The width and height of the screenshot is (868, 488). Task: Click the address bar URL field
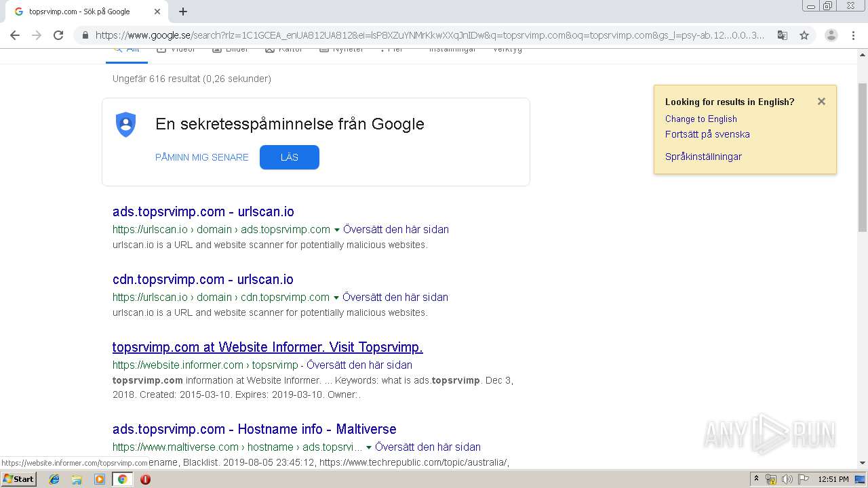tap(430, 35)
